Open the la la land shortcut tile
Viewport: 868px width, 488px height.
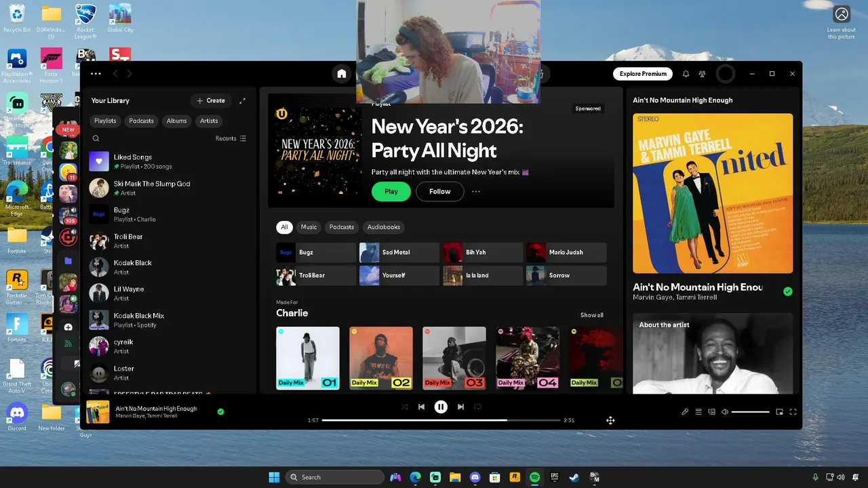tap(483, 275)
